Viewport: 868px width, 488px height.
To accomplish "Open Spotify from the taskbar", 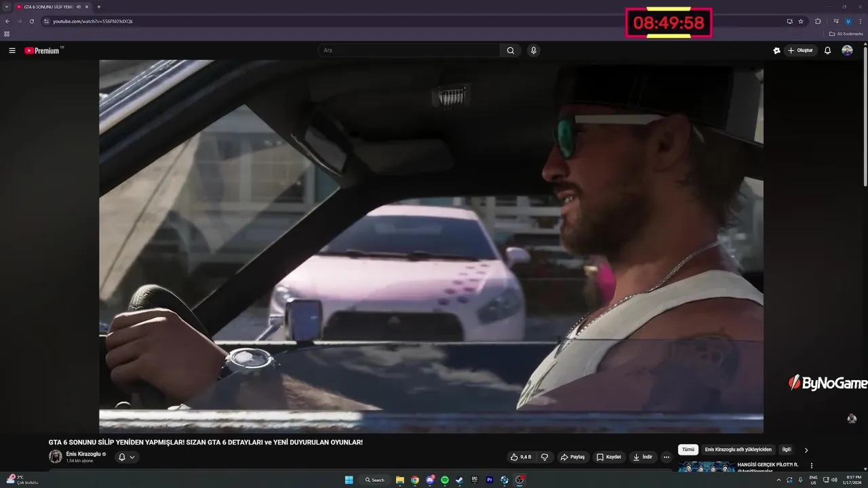I will click(x=445, y=480).
